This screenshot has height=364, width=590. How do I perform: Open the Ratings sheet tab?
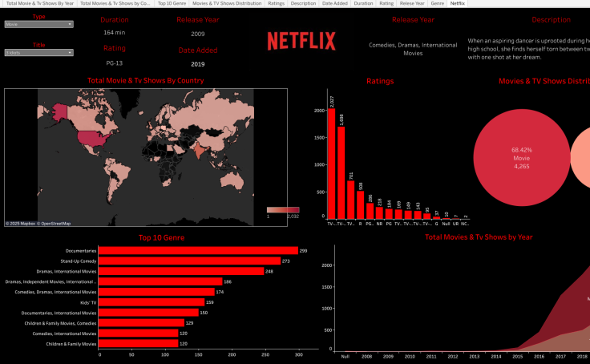(x=276, y=3)
